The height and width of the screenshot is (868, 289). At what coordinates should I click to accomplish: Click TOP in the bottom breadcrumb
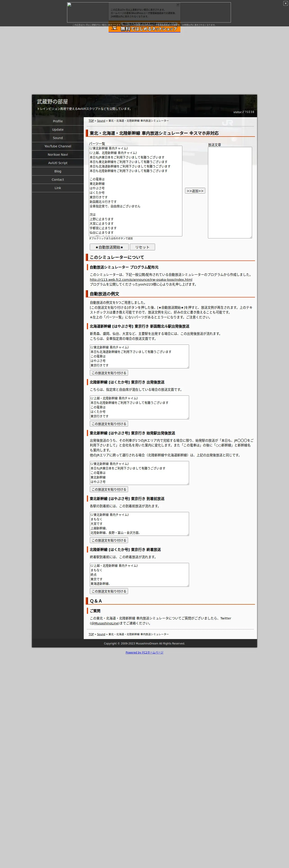tap(91, 634)
